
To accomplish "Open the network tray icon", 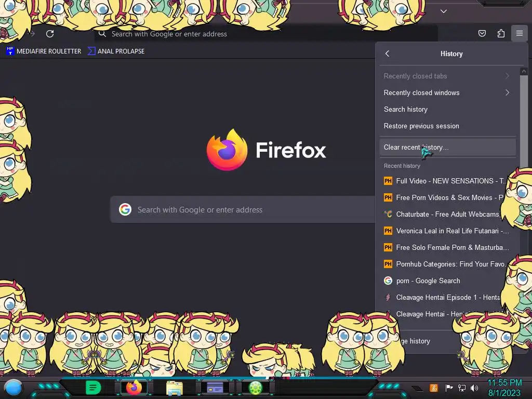I will 462,388.
